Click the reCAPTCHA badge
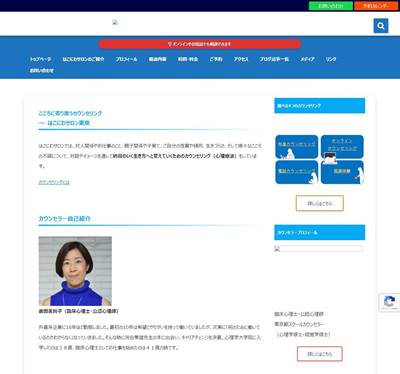Image resolution: width=400 pixels, height=374 pixels. pyautogui.click(x=389, y=302)
